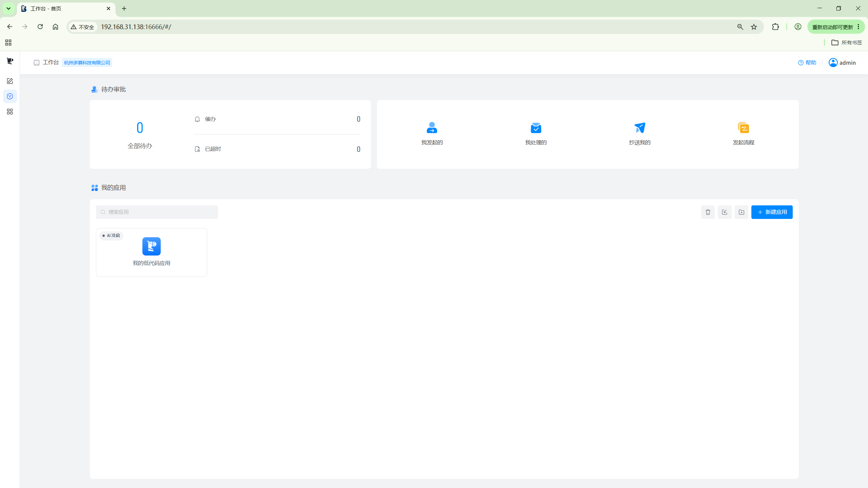Go back in browser history

coord(9,27)
